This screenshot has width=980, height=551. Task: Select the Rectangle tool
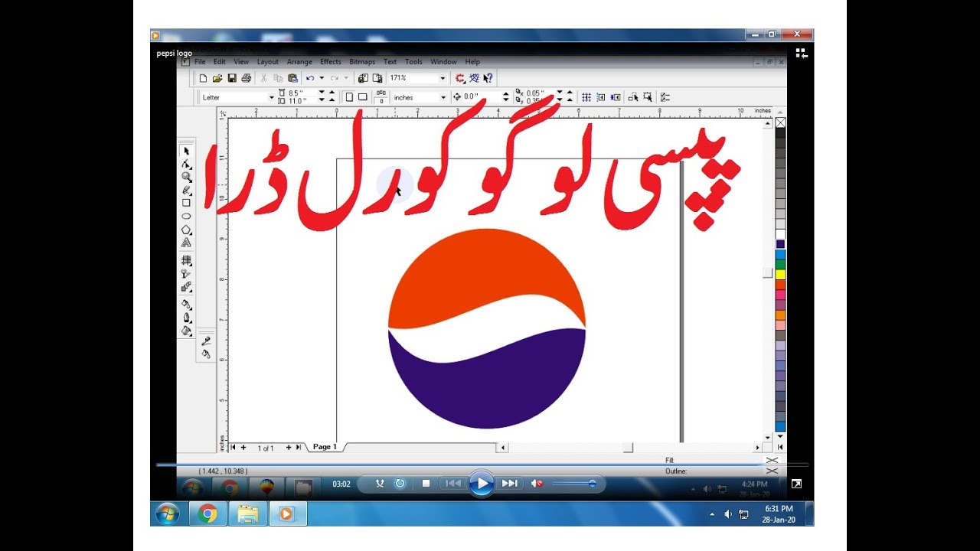[186, 203]
